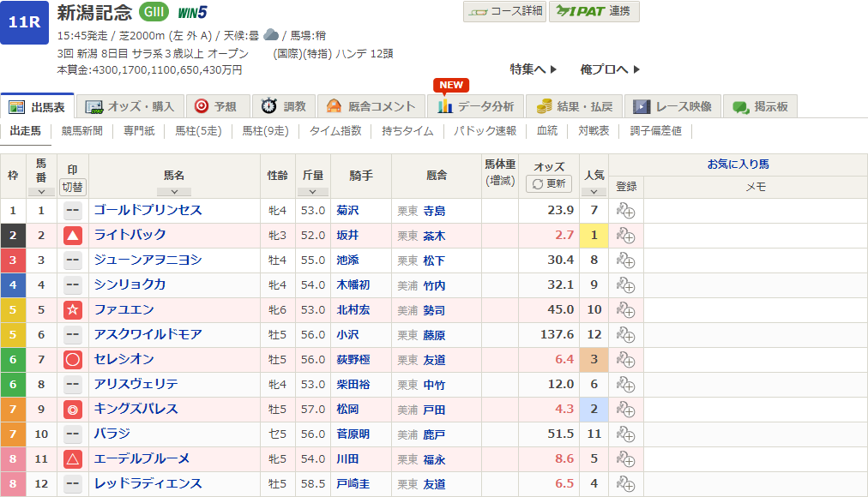Viewport: 868px width, 497px height.
Task: Open the レース映像 video tab
Action: tap(673, 106)
